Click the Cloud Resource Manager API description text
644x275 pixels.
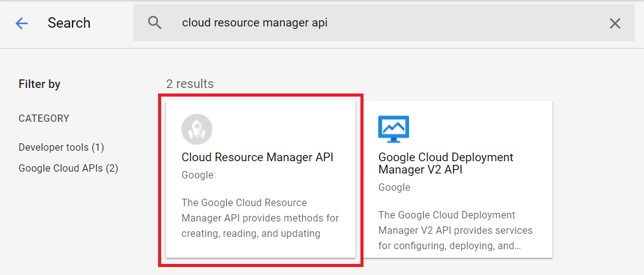(260, 218)
